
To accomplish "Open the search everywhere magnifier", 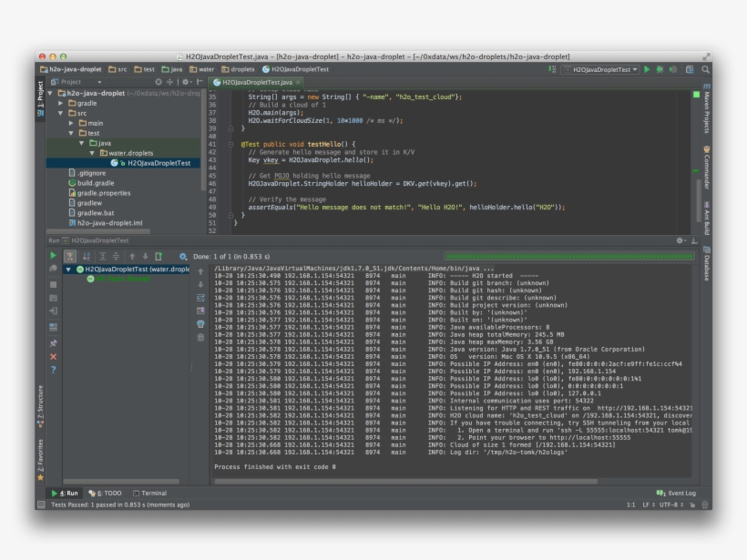I will pos(705,69).
